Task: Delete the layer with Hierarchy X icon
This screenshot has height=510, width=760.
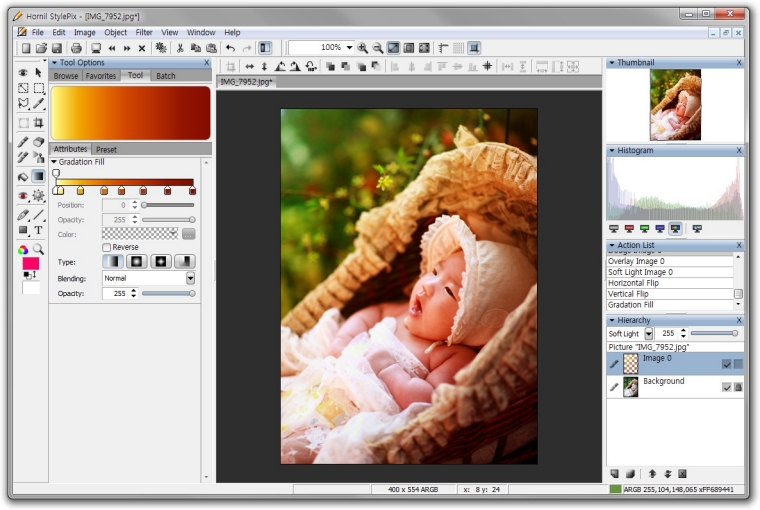Action: 682,474
